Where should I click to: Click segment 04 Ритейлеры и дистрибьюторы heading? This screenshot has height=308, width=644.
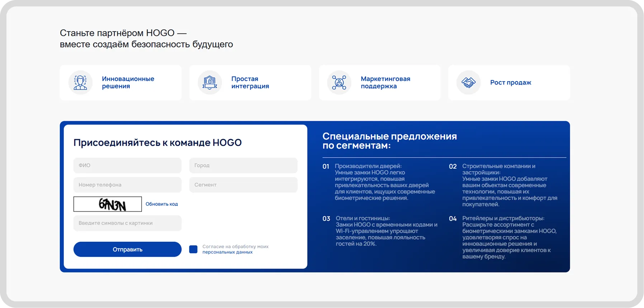coord(503,218)
